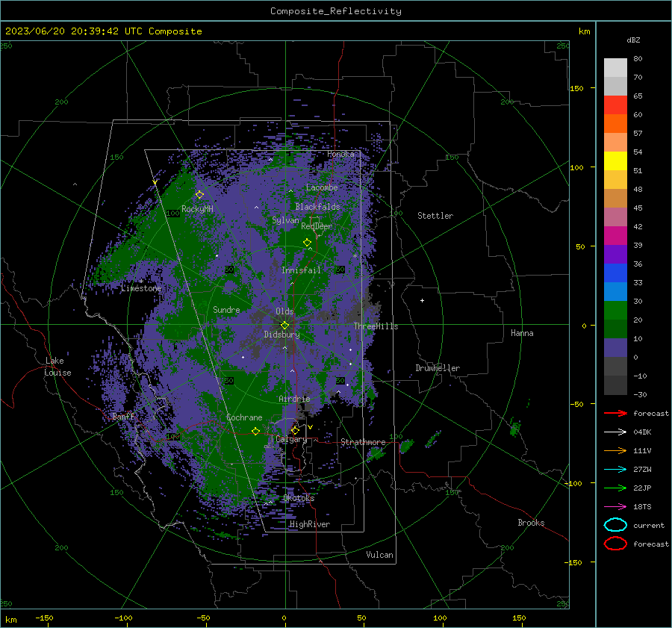The height and width of the screenshot is (628, 672).
Task: Click yellow diamond marker below RedDeer label
Action: pyautogui.click(x=307, y=243)
